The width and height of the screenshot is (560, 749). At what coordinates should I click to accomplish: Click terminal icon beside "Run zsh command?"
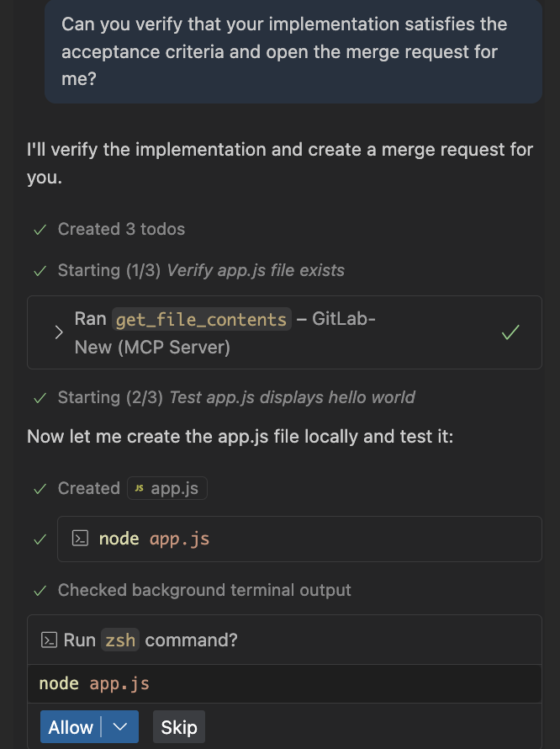click(49, 640)
